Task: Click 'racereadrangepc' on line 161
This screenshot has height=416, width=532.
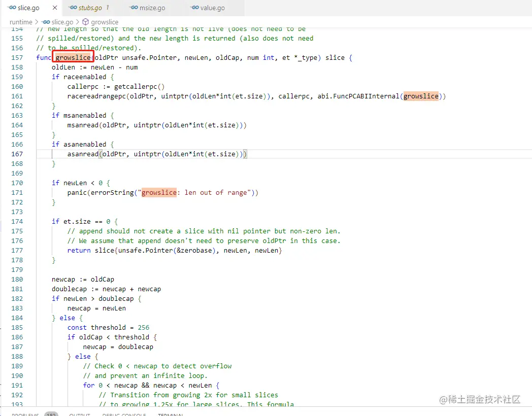Action: [x=96, y=96]
